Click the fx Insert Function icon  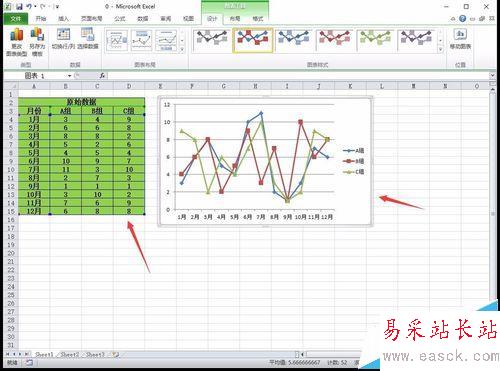tap(102, 76)
